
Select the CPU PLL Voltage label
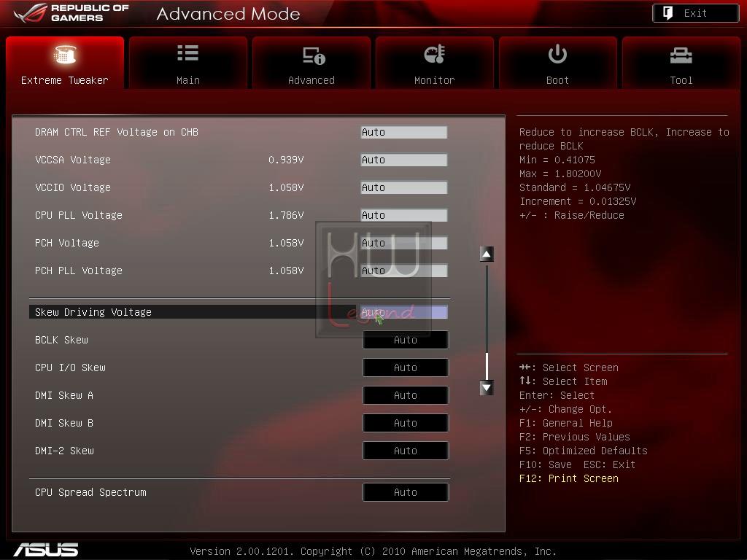tap(79, 215)
